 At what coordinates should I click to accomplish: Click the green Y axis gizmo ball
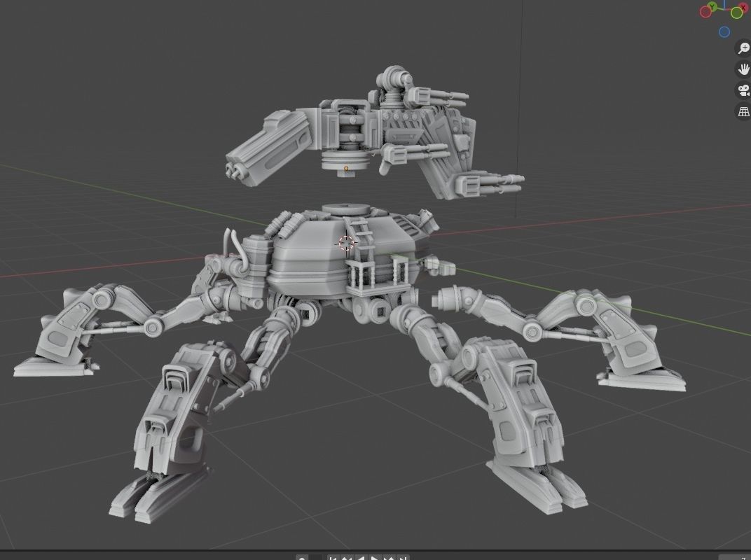tap(712, 7)
